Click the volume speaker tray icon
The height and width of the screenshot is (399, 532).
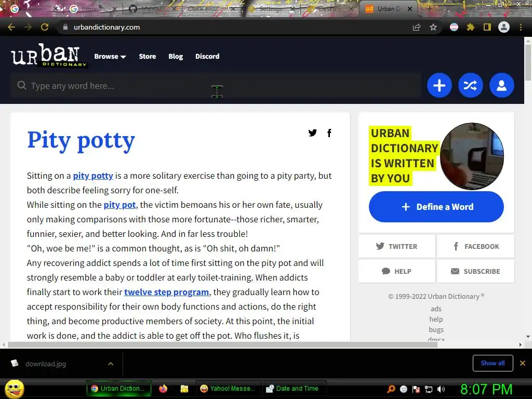pyautogui.click(x=441, y=389)
